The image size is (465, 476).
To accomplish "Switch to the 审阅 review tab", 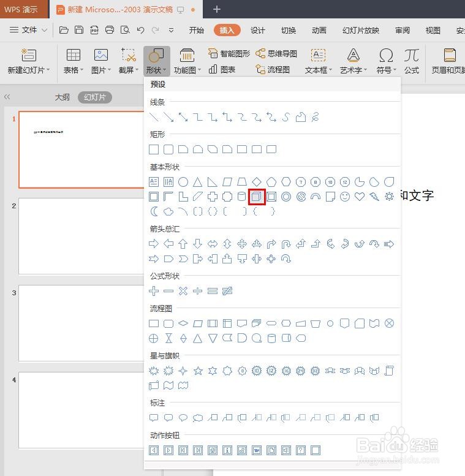I will pos(403,30).
